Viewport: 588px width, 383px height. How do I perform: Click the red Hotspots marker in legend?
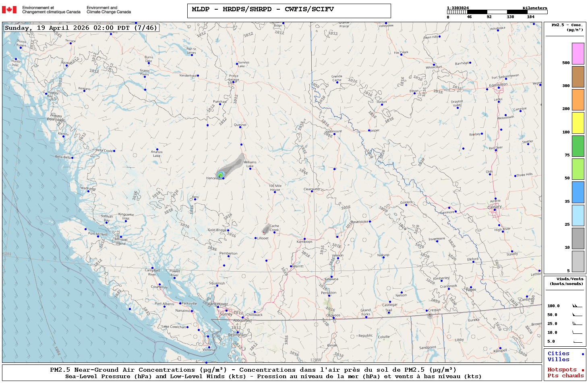tap(582, 370)
